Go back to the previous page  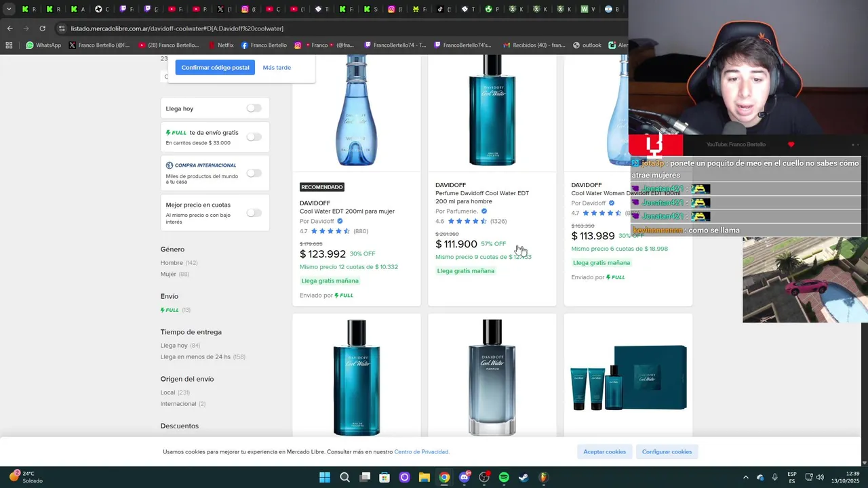pyautogui.click(x=9, y=28)
